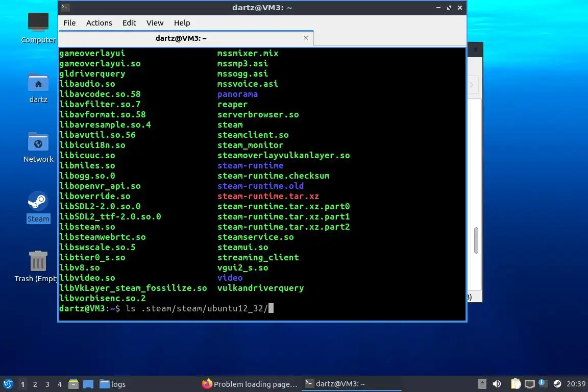Click the forward chevron in background window
Screen dimensions: 588x392
472,85
